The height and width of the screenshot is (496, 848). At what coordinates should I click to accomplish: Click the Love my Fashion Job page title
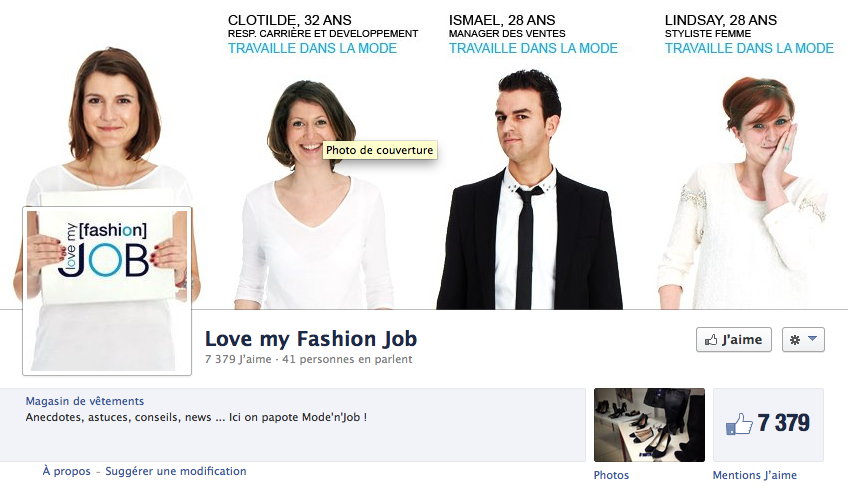coord(311,339)
